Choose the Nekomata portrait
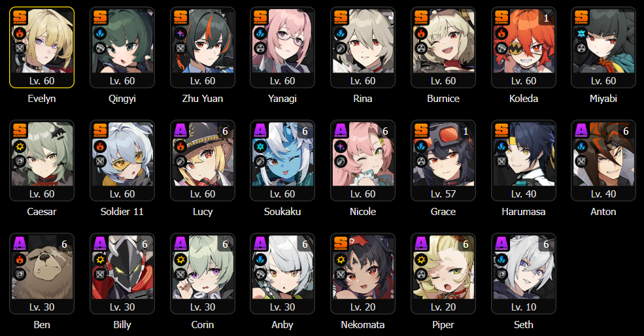644x336 pixels. pos(363,267)
